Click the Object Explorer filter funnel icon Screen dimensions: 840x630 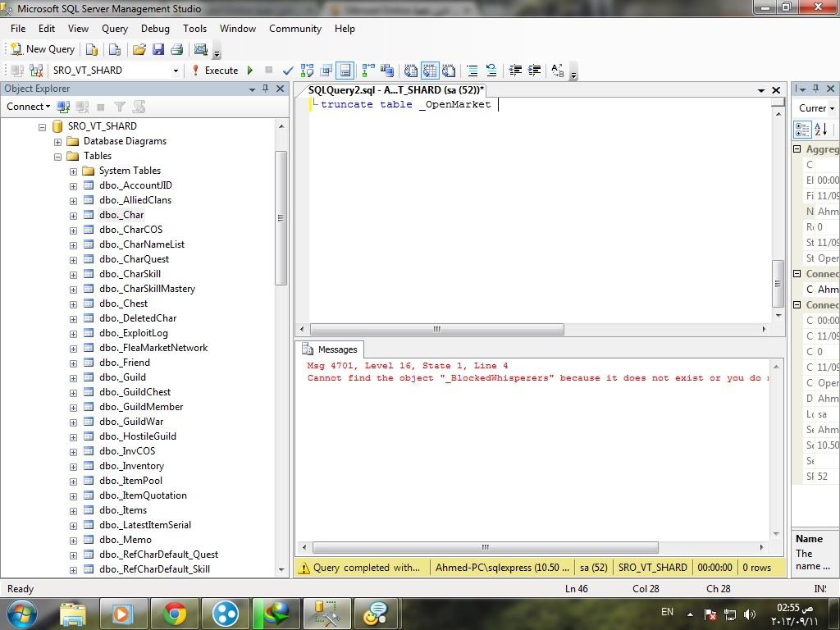tap(120, 107)
